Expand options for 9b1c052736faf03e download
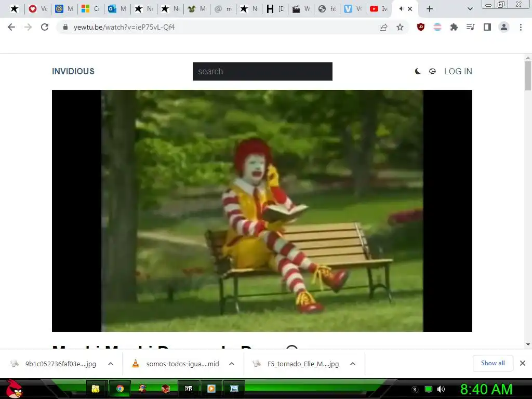532x399 pixels. [111, 364]
